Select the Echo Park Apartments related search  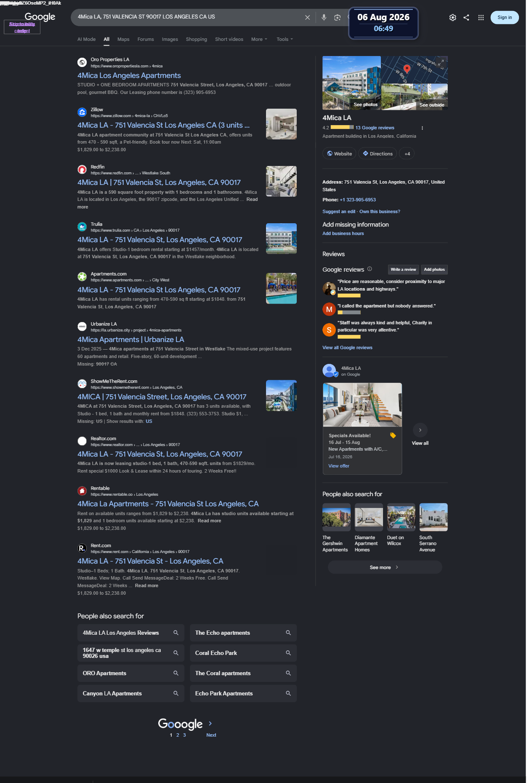tap(243, 693)
